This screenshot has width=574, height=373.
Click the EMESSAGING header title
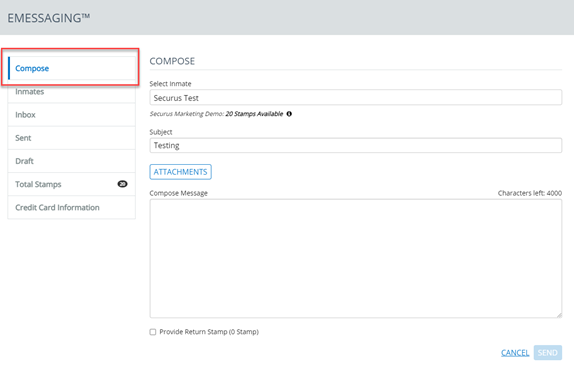coord(49,18)
